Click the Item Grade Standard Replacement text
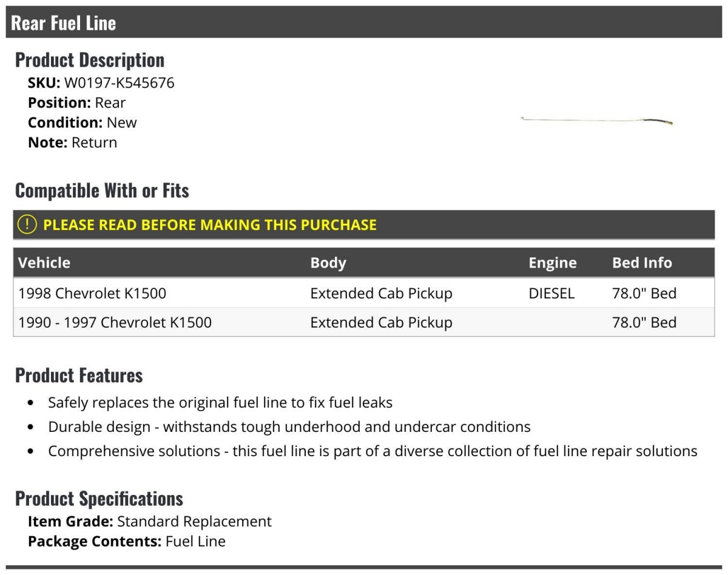Viewport: 728px width, 575px height. coord(150,522)
